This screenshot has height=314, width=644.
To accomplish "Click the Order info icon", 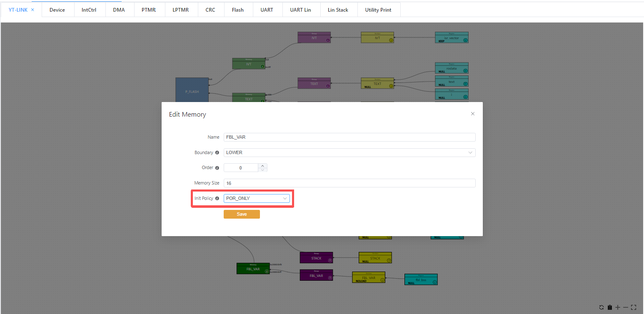I will coord(217,168).
